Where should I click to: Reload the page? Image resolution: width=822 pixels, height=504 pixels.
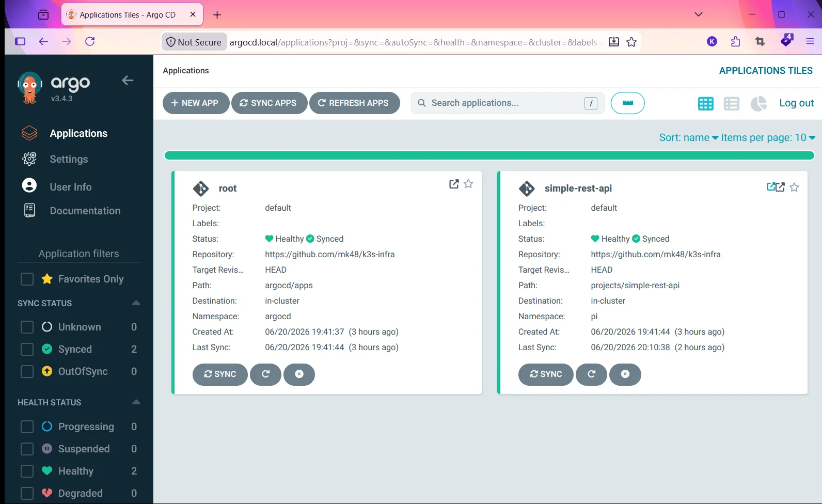(90, 41)
